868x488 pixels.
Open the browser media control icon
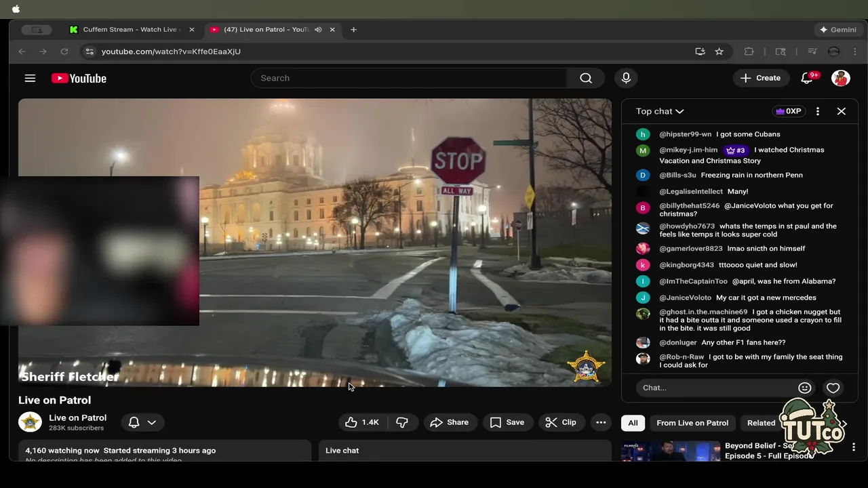(812, 52)
